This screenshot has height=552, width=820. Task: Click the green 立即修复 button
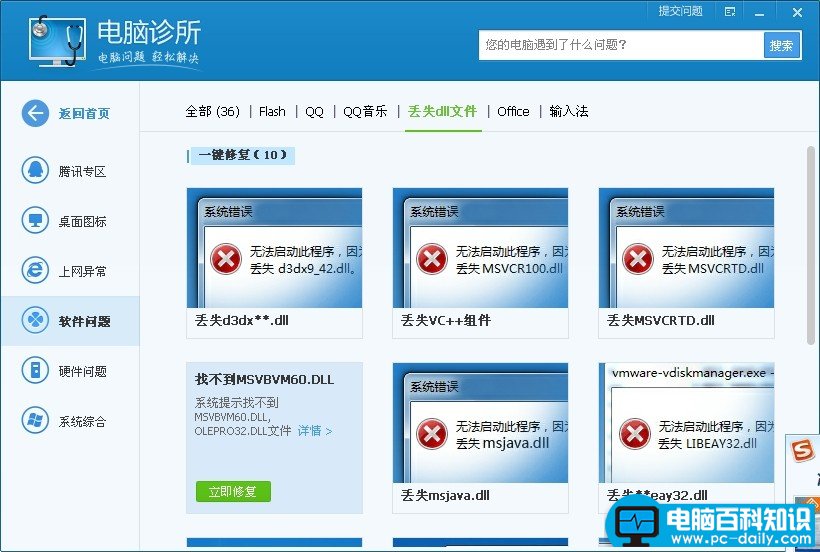(x=233, y=491)
